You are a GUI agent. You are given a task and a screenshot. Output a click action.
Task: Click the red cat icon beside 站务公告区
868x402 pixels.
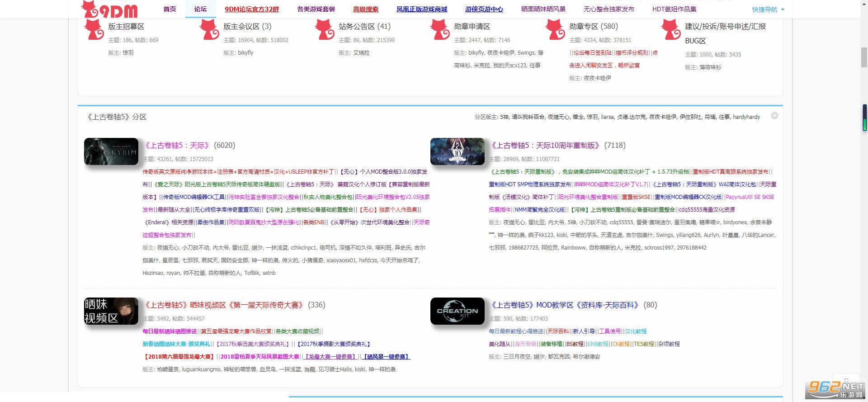[x=325, y=29]
